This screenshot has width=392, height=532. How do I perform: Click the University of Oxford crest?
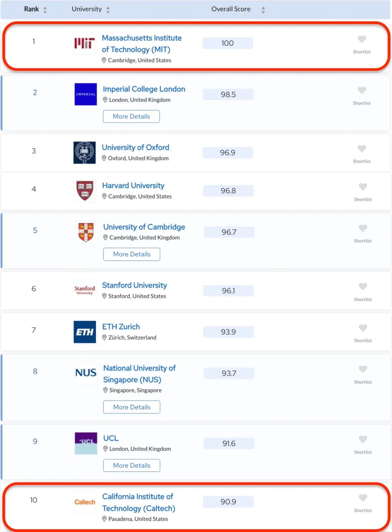click(85, 153)
